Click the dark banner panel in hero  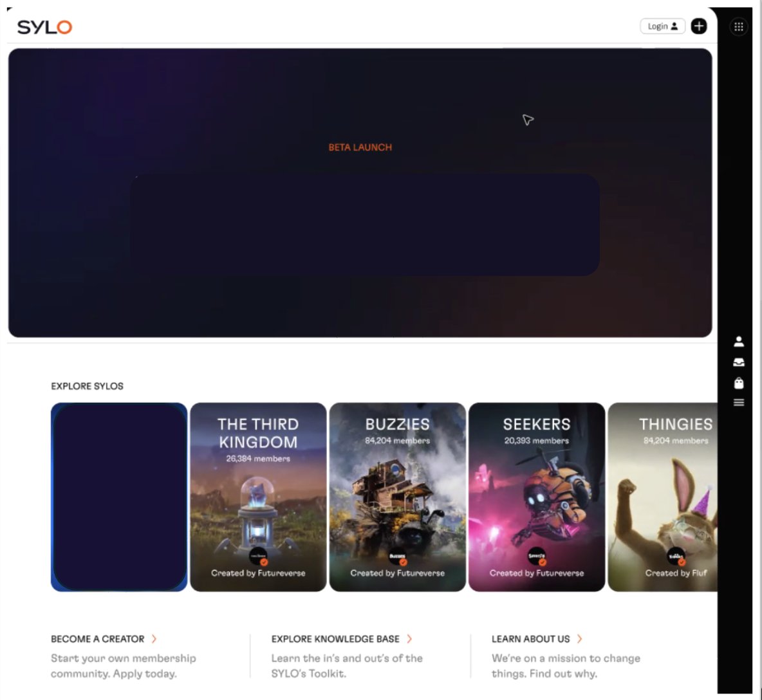tap(364, 225)
